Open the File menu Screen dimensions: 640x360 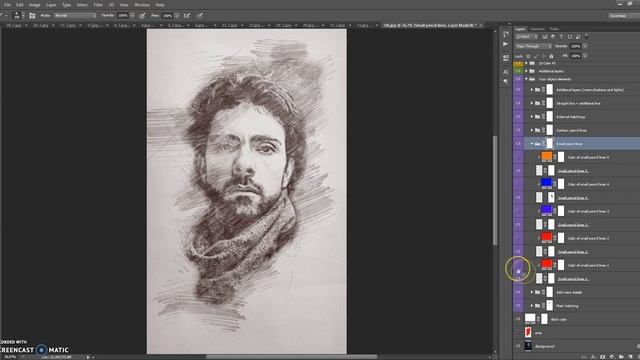(7, 5)
